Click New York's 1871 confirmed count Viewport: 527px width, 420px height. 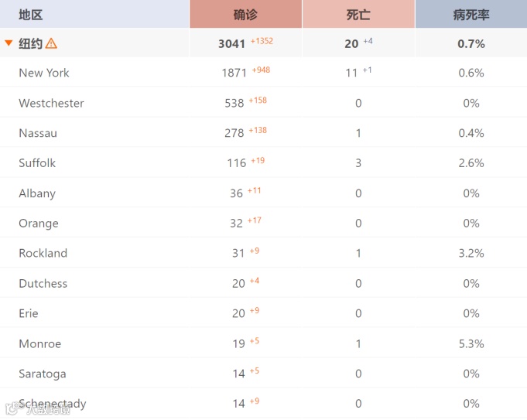click(x=234, y=73)
